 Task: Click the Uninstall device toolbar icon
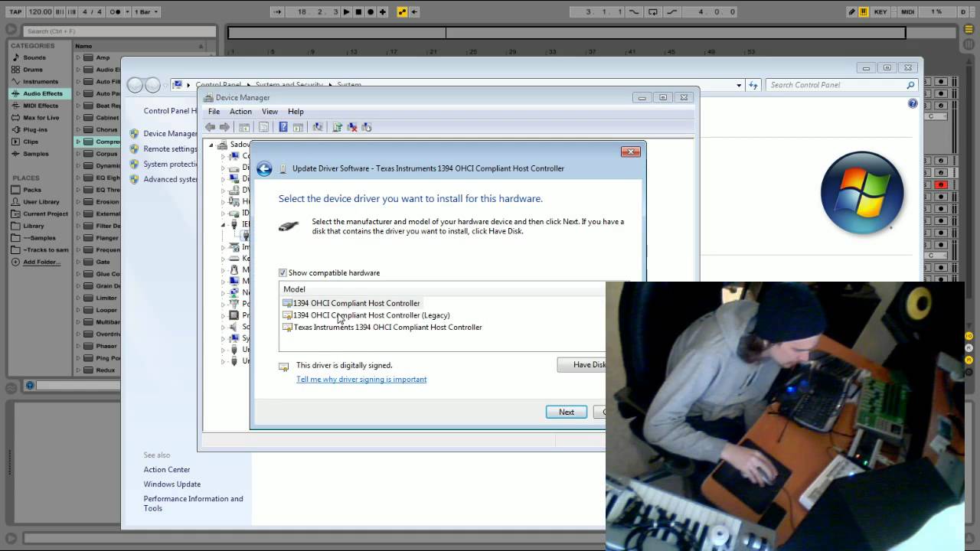(x=352, y=127)
